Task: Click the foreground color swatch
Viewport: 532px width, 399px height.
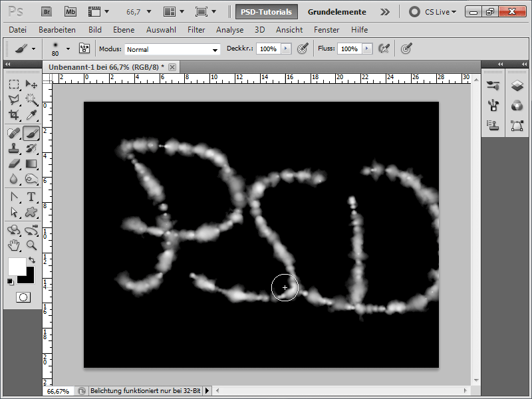Action: 16,265
